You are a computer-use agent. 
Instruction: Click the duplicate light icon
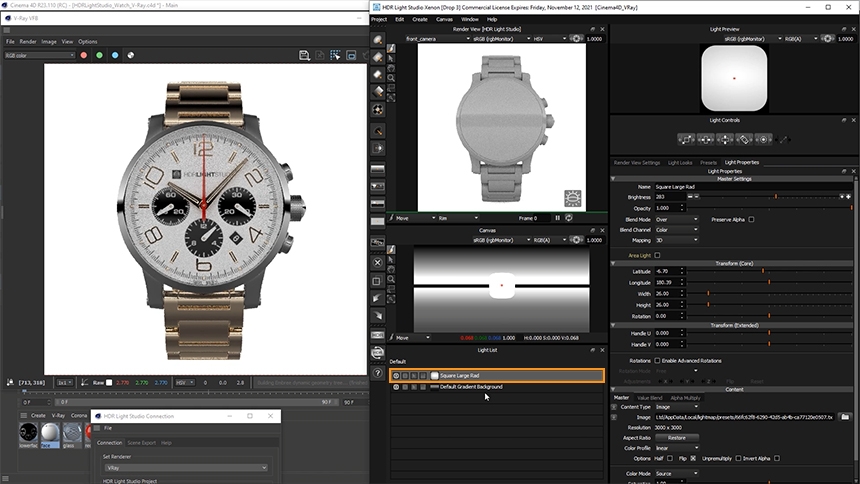click(x=377, y=280)
